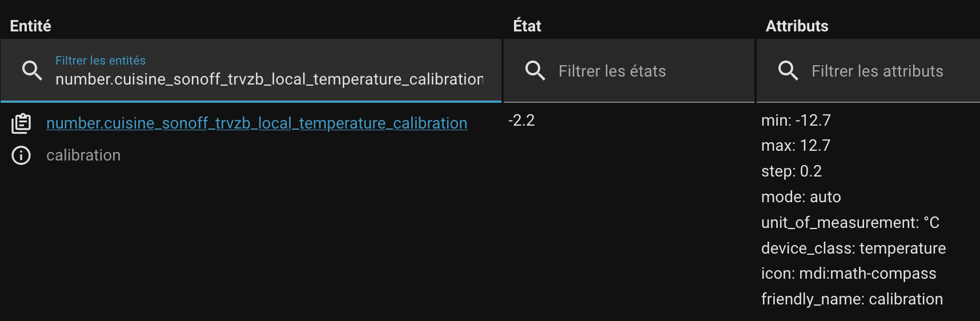980x321 pixels.
Task: Click the 'icon: mdi:math-compass' attribute line
Action: (849, 274)
